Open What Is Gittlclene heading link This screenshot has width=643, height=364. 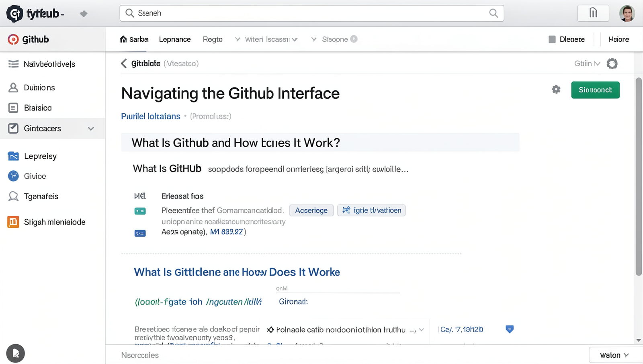pyautogui.click(x=237, y=272)
